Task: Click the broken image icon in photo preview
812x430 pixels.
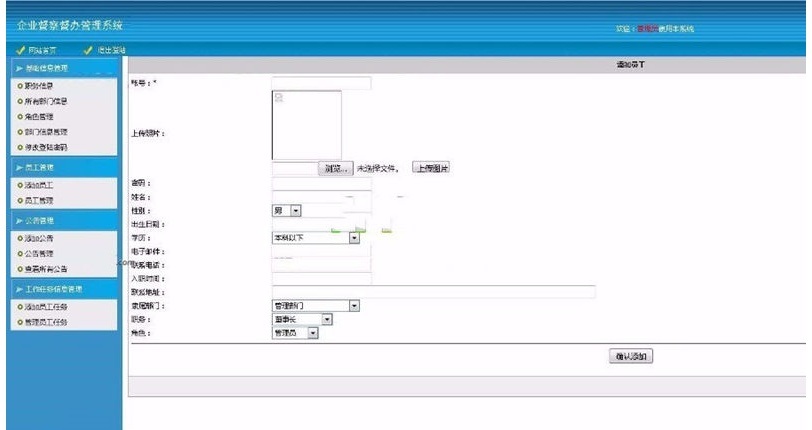Action: point(278,97)
